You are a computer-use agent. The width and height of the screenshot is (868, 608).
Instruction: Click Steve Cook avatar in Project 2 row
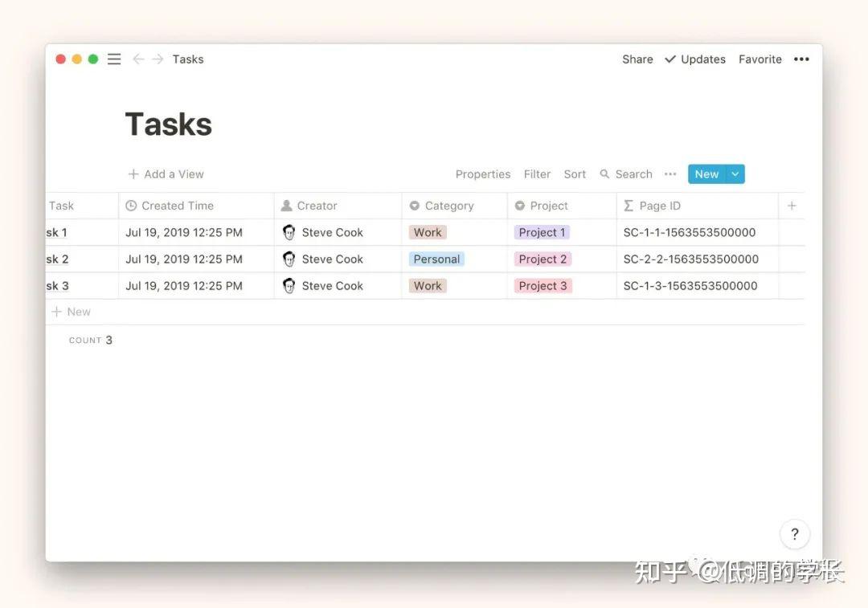coord(289,259)
